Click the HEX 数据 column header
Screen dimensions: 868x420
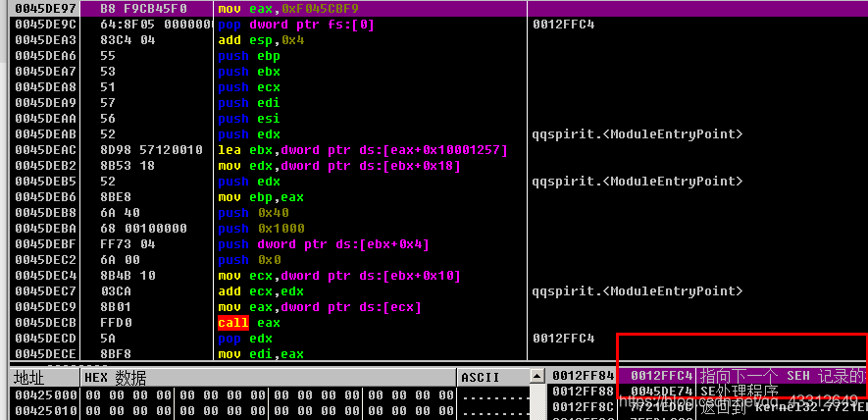point(269,378)
